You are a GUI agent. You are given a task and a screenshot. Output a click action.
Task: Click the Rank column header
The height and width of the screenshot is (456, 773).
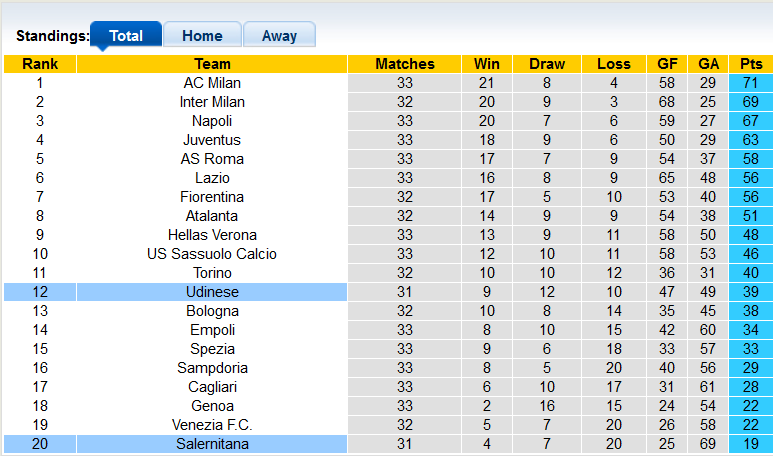tap(39, 64)
